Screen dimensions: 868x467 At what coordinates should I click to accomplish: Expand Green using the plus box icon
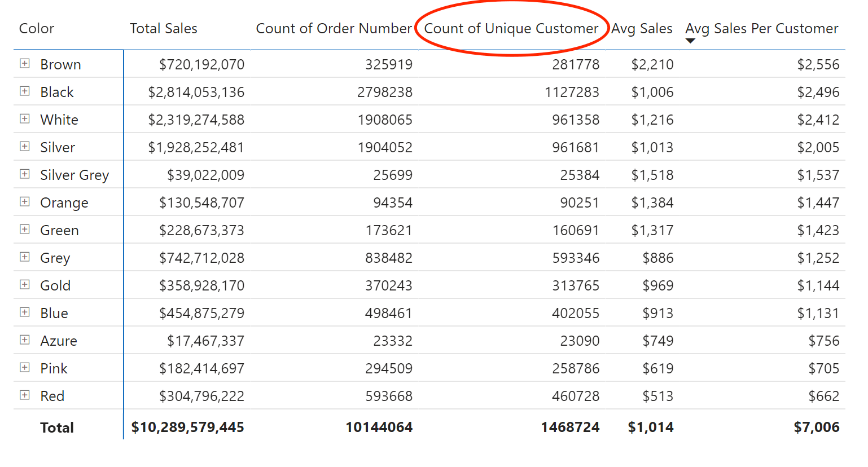click(24, 230)
